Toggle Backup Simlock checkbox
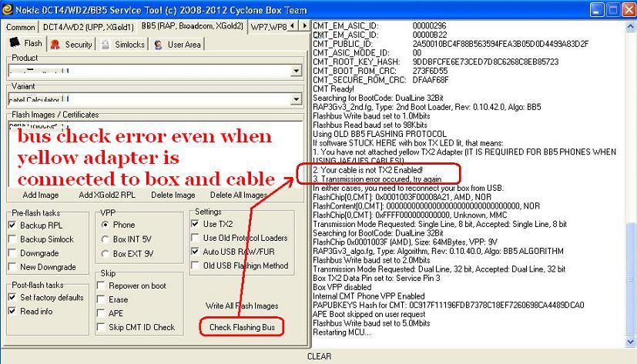This screenshot has width=637, height=364. point(12,239)
